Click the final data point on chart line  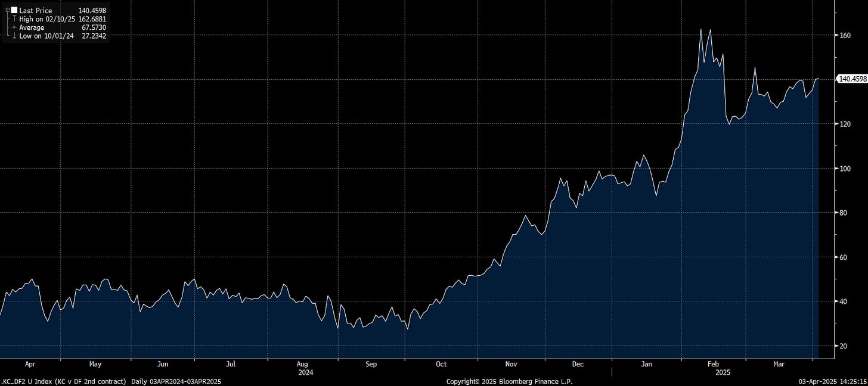[819, 78]
